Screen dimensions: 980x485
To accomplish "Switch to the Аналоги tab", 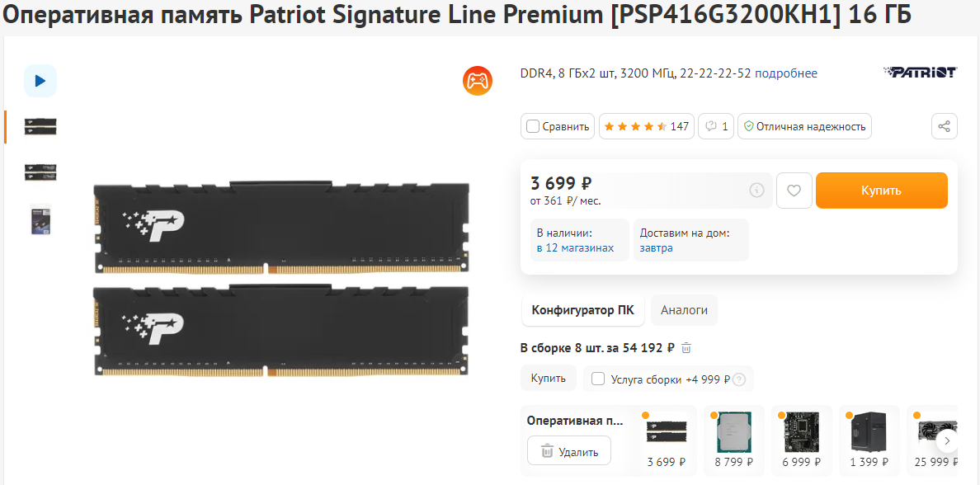I will coord(684,310).
